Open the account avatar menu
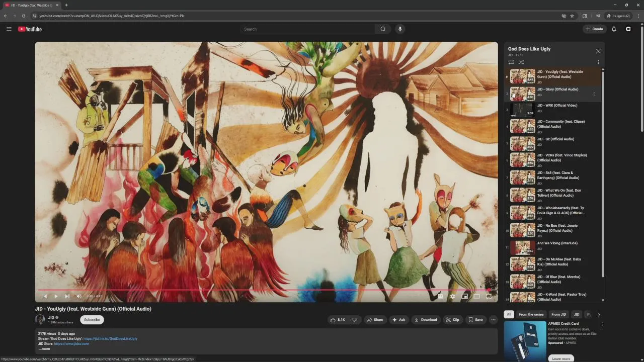This screenshot has height=362, width=644. (628, 29)
